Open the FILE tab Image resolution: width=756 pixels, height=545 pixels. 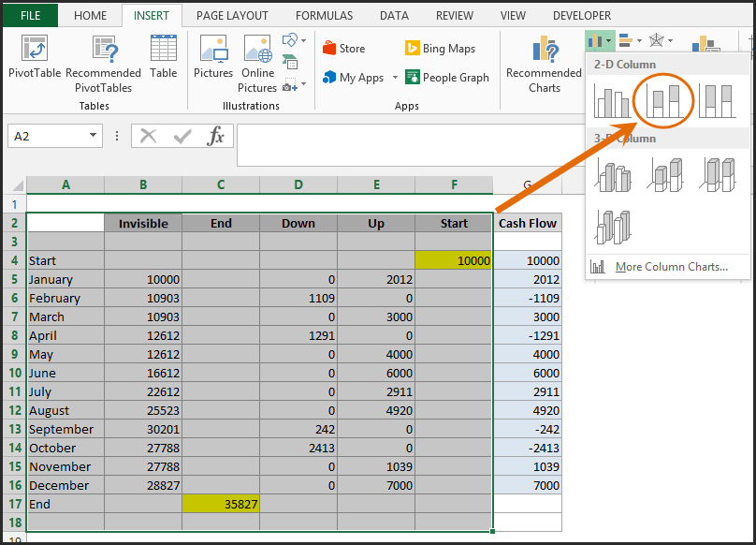pyautogui.click(x=30, y=15)
